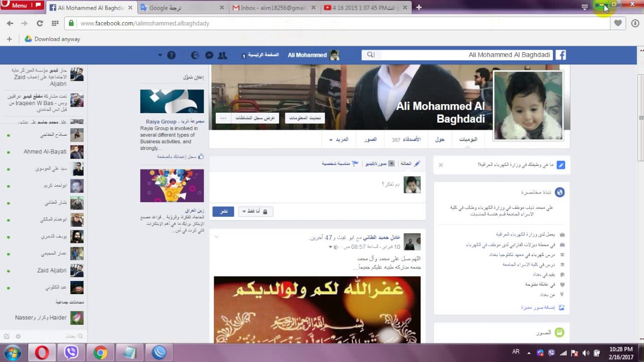This screenshot has height=362, width=644.
Task: Click the Windows Start button
Action: click(12, 353)
